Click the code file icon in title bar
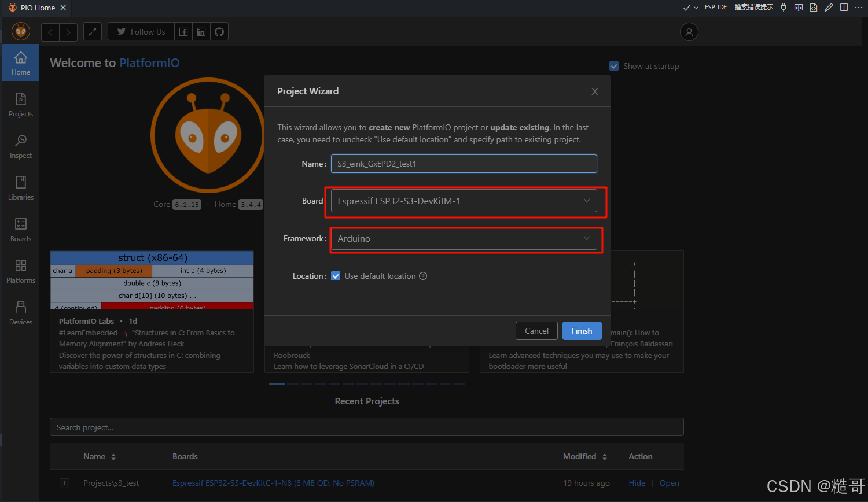The width and height of the screenshot is (868, 502). pyautogui.click(x=814, y=8)
